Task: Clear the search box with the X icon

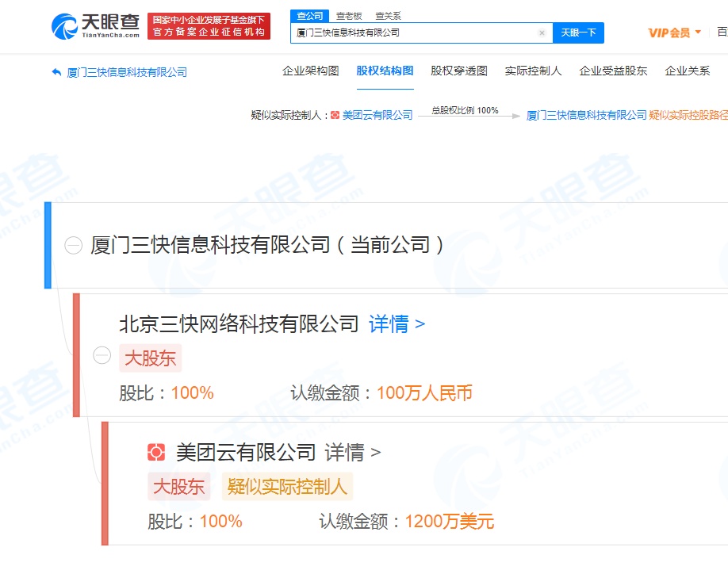Action: tap(542, 33)
